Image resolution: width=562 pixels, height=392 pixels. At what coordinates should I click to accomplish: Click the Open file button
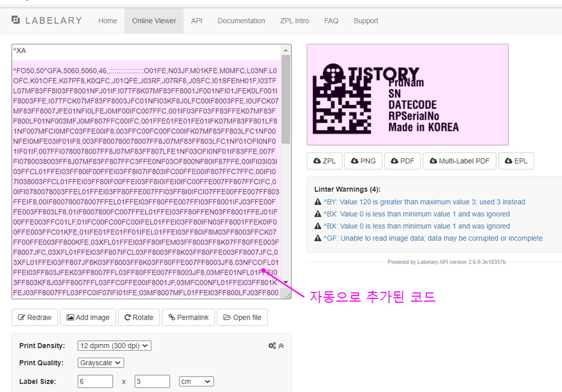coord(242,317)
